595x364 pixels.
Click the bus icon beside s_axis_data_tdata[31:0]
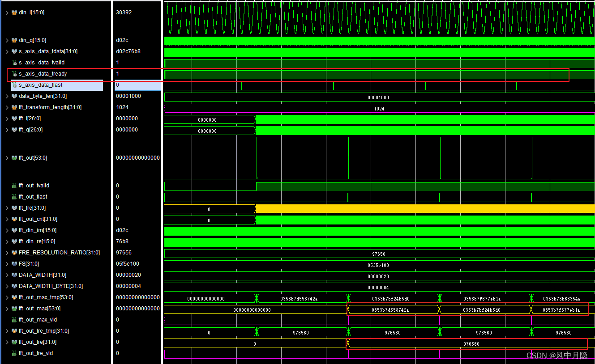coord(14,51)
